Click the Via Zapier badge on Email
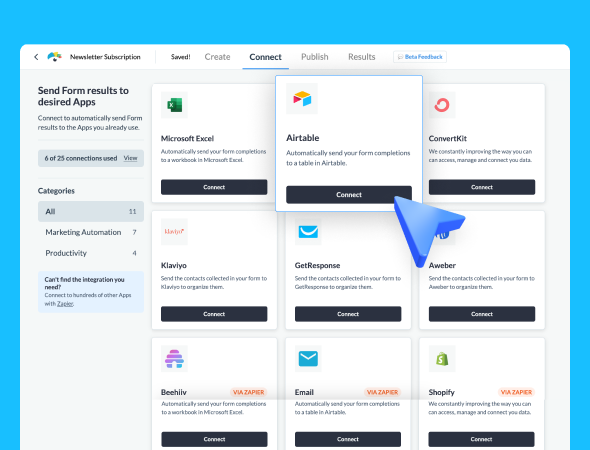This screenshot has height=450, width=590. click(x=382, y=392)
